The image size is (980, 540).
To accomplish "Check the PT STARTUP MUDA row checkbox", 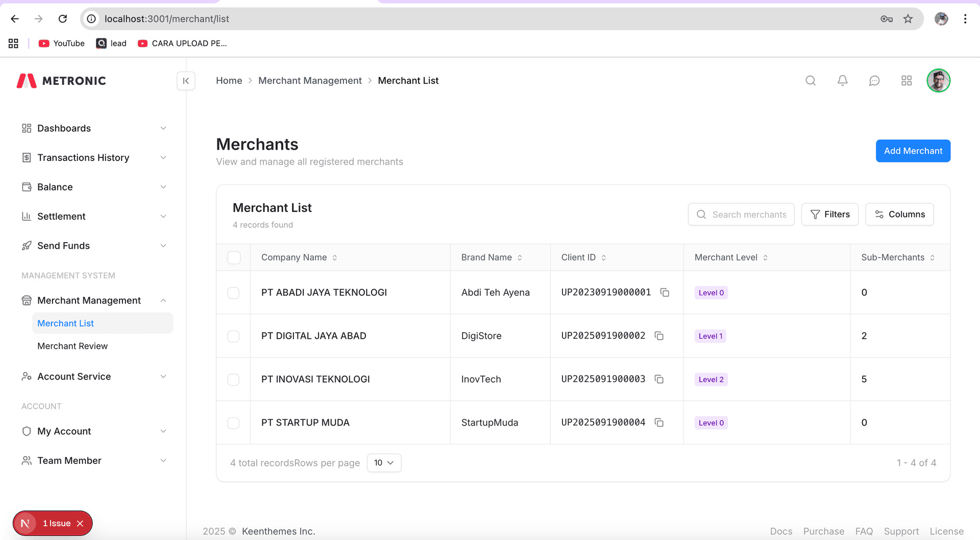I will click(x=233, y=423).
